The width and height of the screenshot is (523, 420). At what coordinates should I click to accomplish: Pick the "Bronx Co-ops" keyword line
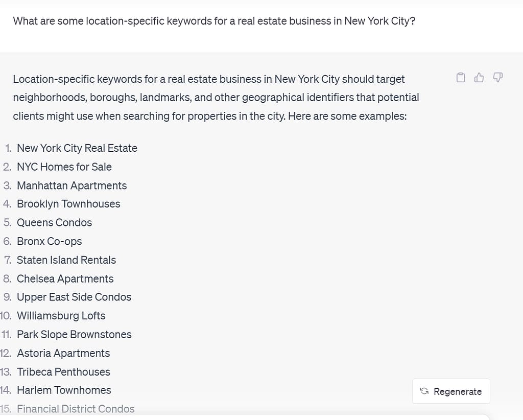pyautogui.click(x=49, y=241)
